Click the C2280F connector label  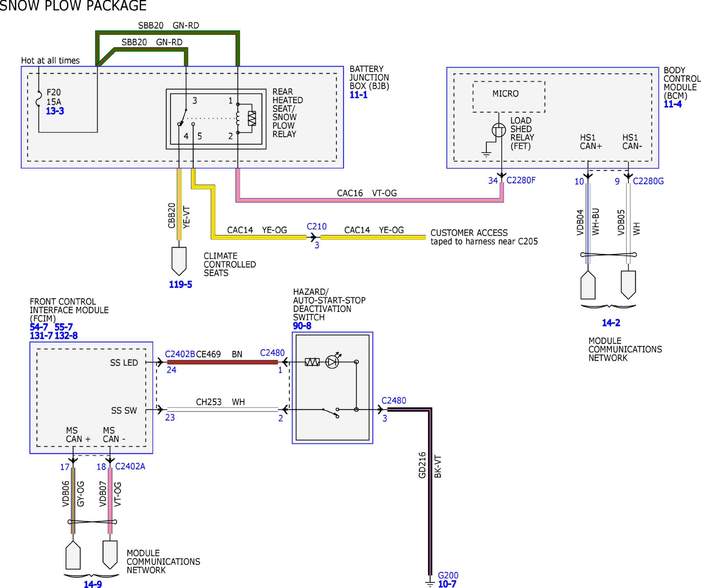point(521,180)
